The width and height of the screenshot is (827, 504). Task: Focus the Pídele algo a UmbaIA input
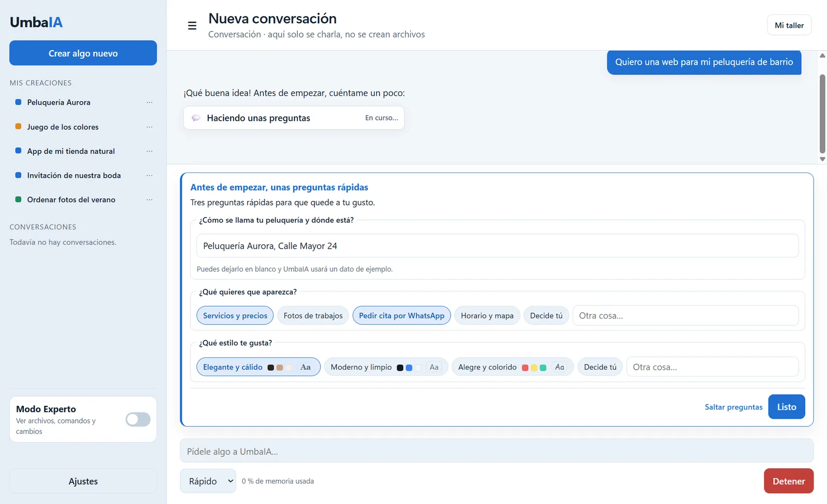point(497,451)
